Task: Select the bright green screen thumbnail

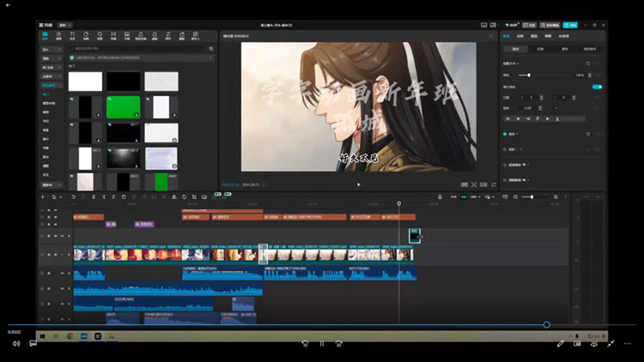Action: coord(122,107)
